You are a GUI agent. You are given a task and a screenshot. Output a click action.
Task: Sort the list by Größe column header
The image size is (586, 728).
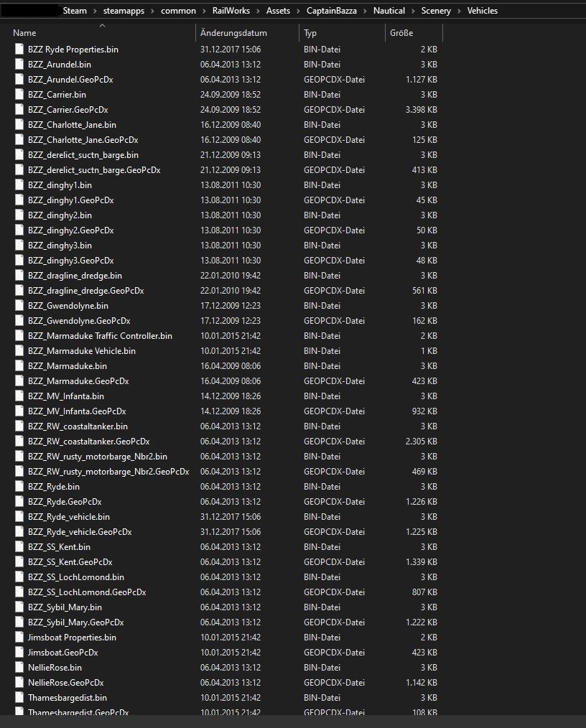click(x=401, y=33)
